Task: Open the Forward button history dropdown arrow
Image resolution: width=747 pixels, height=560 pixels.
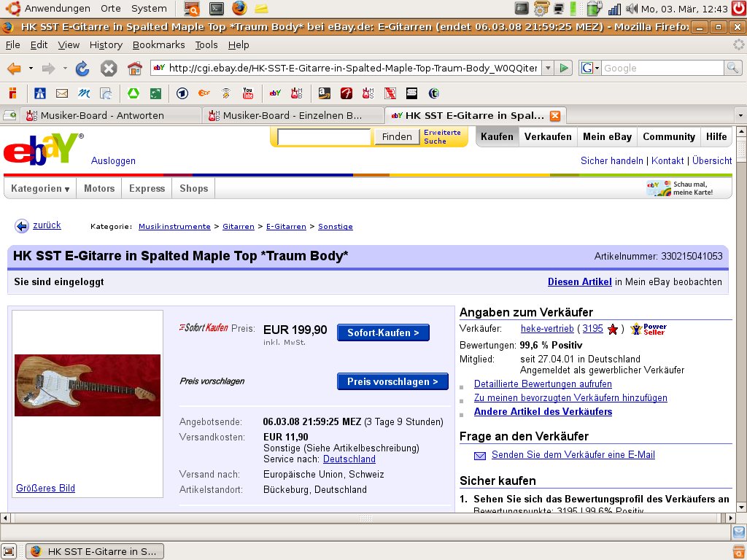Action: [65, 69]
